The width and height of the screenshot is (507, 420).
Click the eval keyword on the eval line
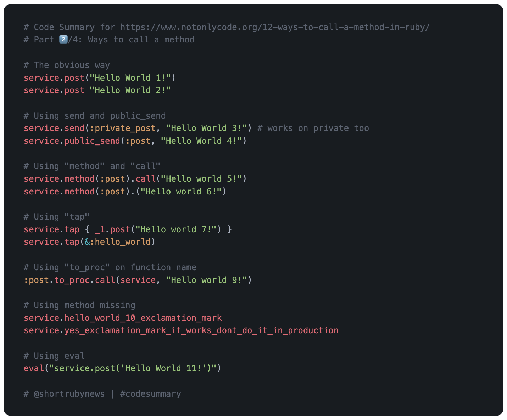pos(34,368)
